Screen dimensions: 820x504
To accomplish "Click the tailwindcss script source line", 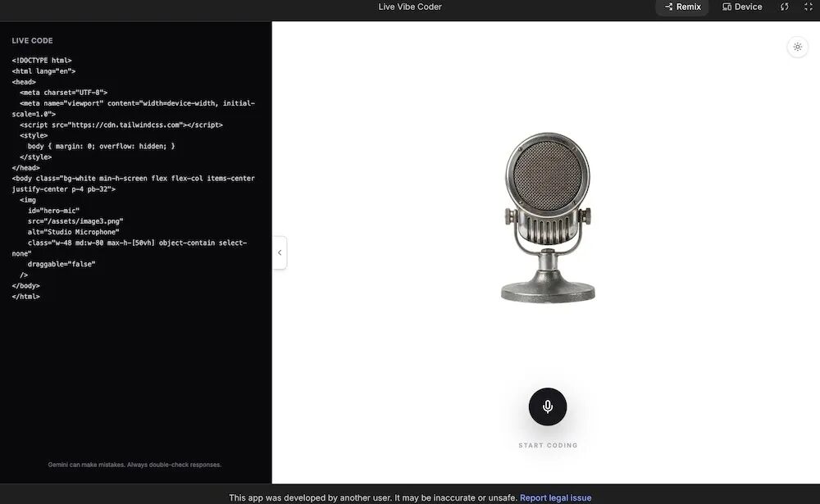I will [x=122, y=125].
